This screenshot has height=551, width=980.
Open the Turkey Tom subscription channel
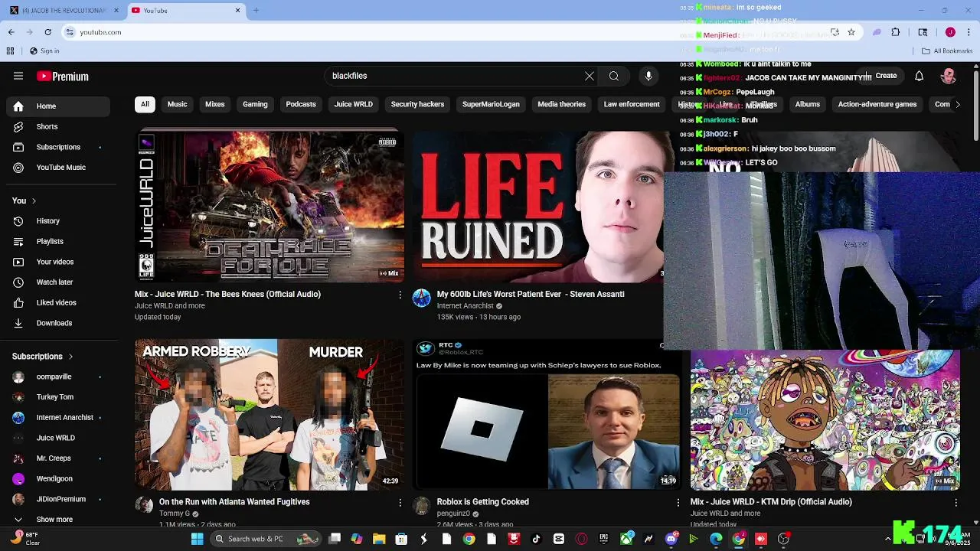click(58, 397)
